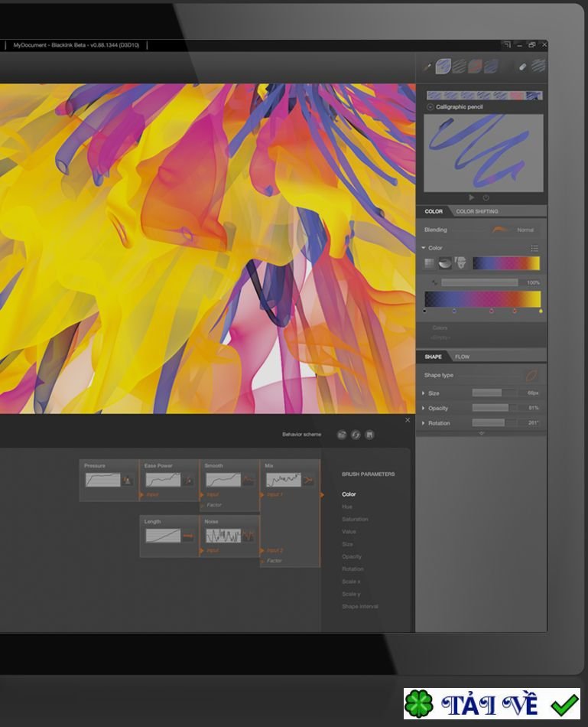The width and height of the screenshot is (588, 727).
Task: Select the eraser tool in brush toolbar
Action: point(523,67)
